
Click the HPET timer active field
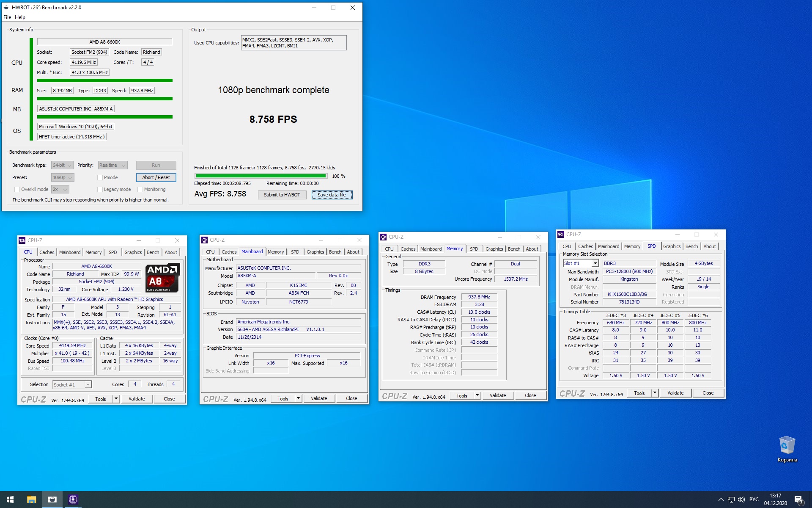tap(71, 137)
